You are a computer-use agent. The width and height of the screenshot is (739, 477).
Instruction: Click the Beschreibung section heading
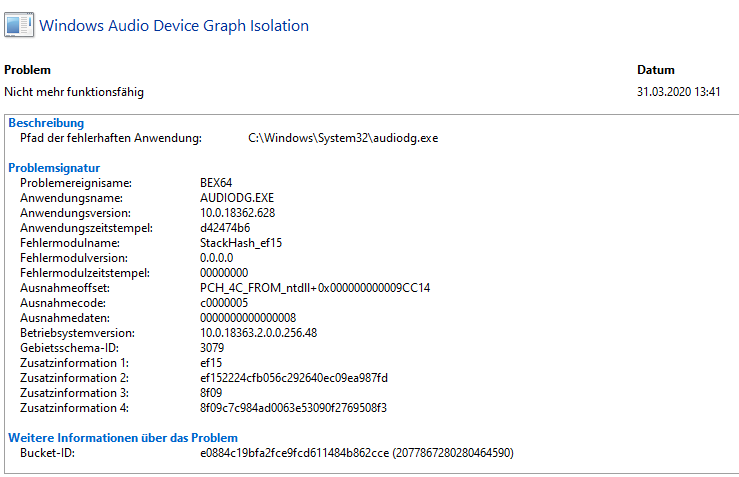46,123
